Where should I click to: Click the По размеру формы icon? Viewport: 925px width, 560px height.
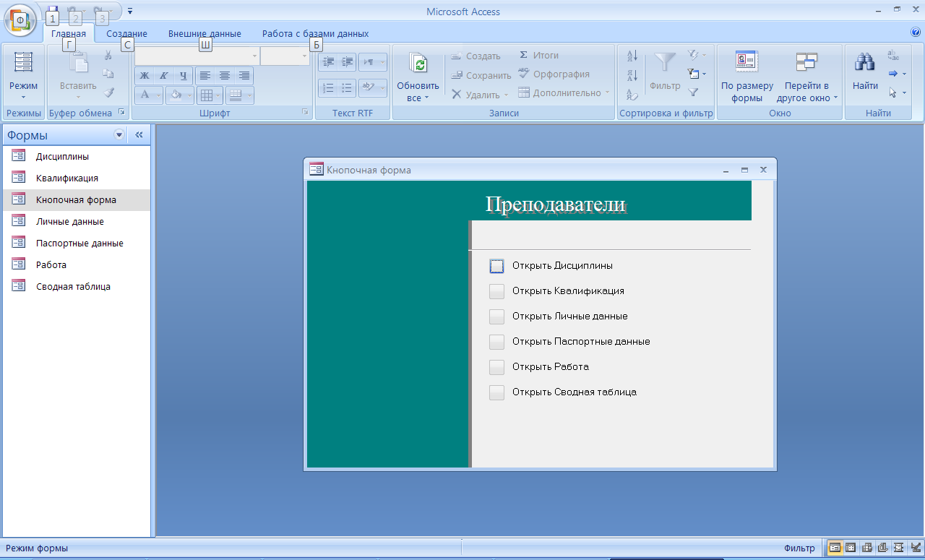coord(747,64)
